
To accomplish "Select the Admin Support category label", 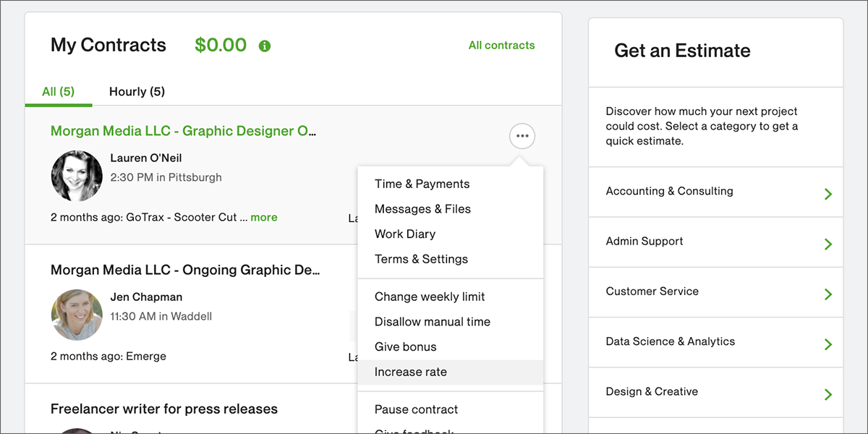I will pyautogui.click(x=644, y=241).
